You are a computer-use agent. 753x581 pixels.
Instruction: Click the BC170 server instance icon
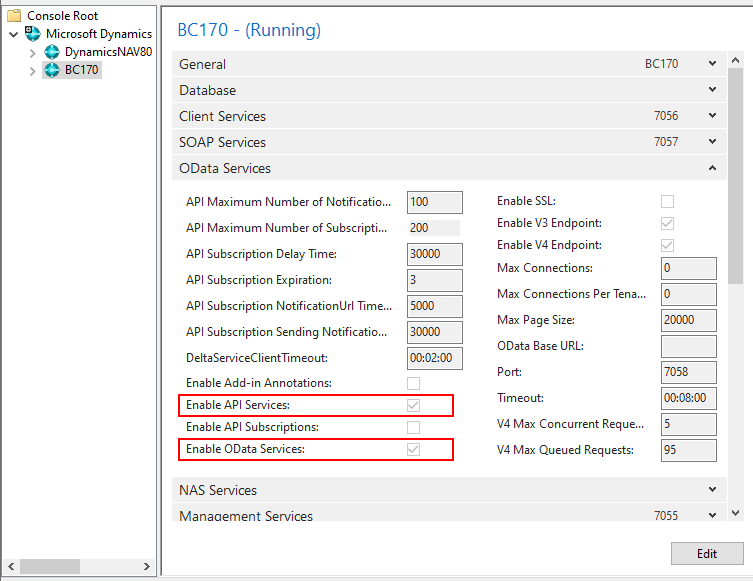[52, 70]
